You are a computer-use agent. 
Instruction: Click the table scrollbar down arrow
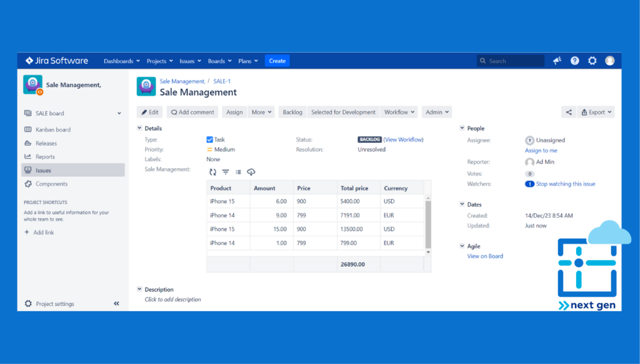(x=428, y=252)
